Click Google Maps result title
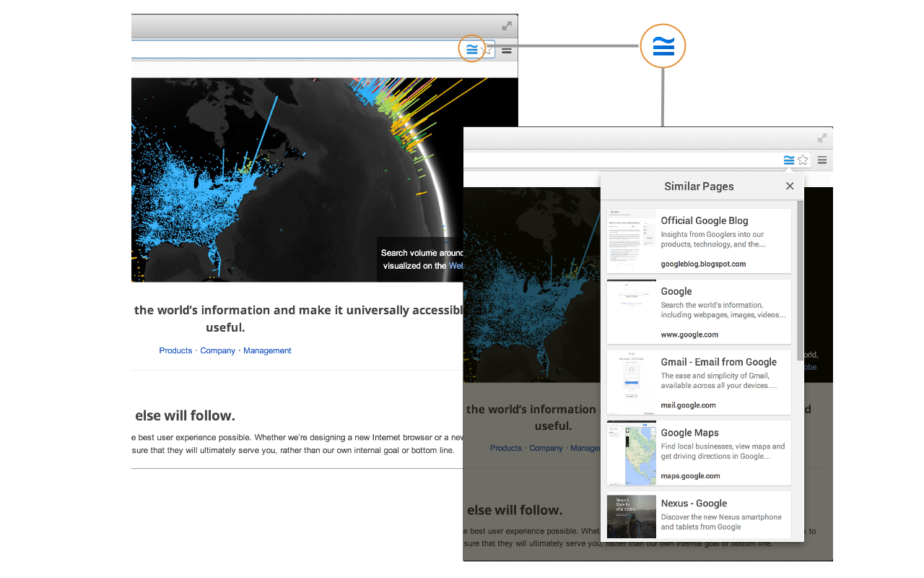Screen dimensions: 924x578 click(x=690, y=433)
